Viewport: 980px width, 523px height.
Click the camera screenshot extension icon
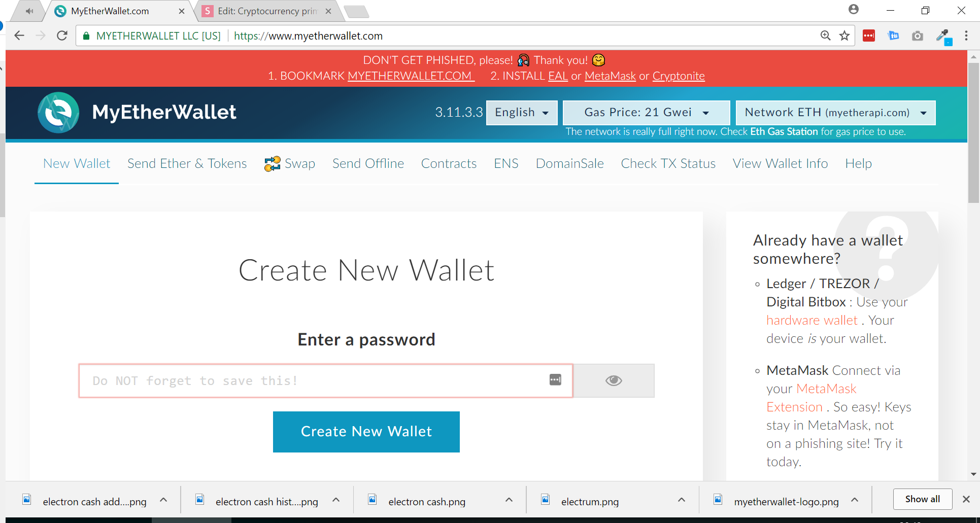pyautogui.click(x=918, y=36)
